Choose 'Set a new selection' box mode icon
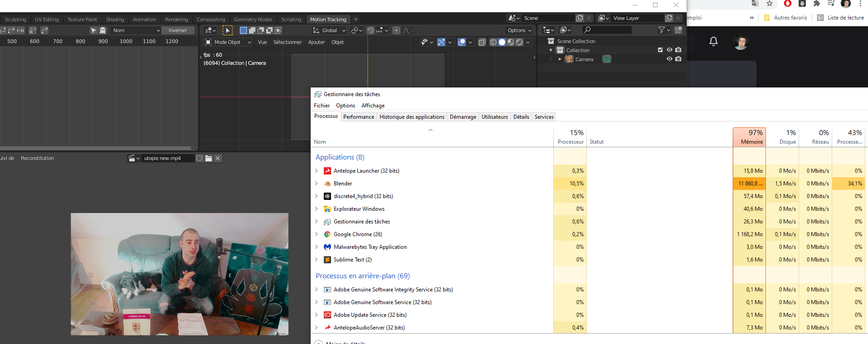Viewport: 868px width, 344px height. pos(244,30)
